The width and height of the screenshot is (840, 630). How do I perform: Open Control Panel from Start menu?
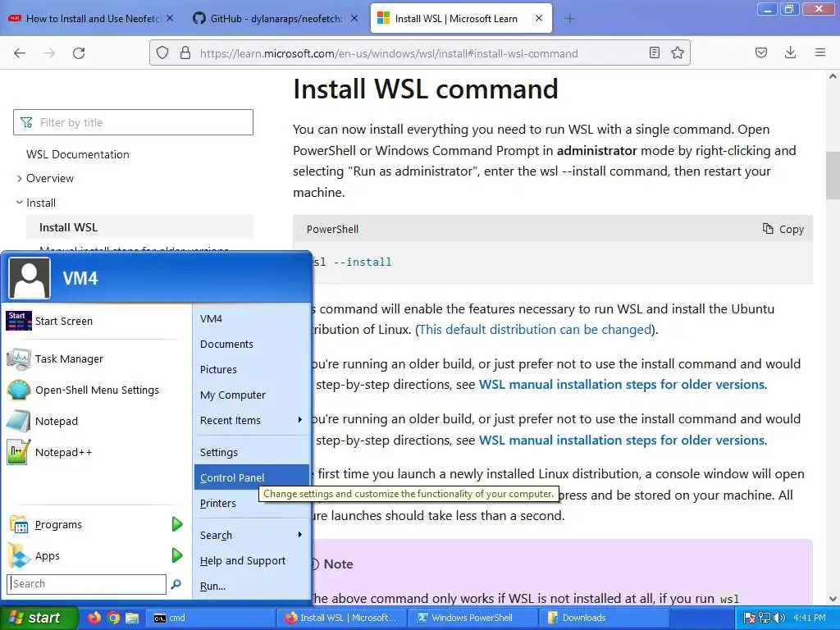pos(251,477)
